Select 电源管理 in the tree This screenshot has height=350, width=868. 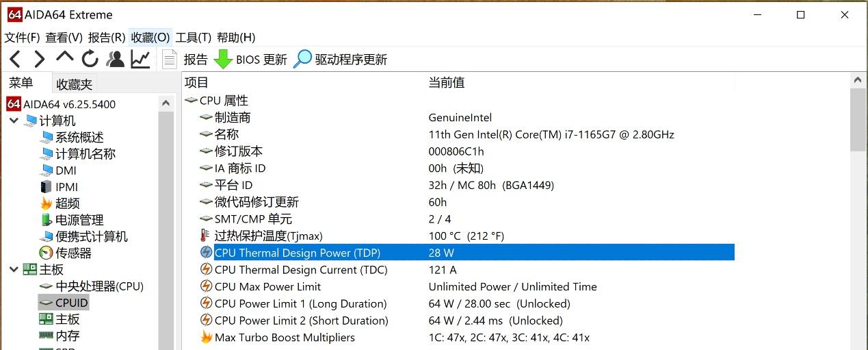click(x=72, y=220)
